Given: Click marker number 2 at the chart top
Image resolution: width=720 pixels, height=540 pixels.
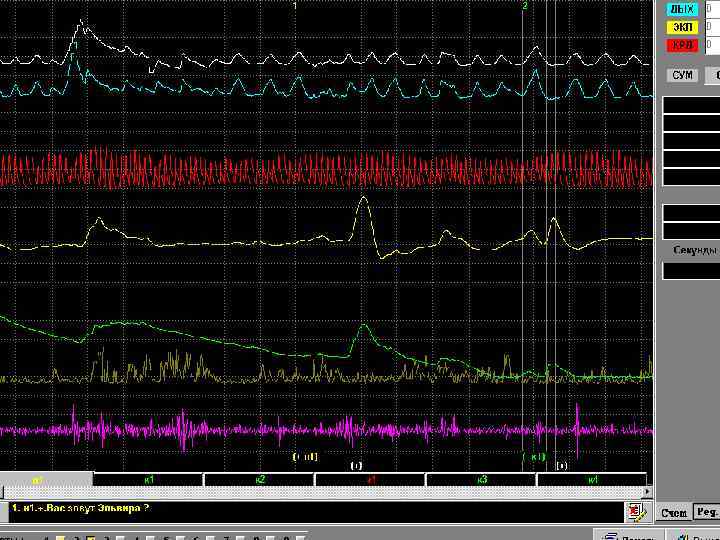Looking at the screenshot, I should [x=525, y=6].
